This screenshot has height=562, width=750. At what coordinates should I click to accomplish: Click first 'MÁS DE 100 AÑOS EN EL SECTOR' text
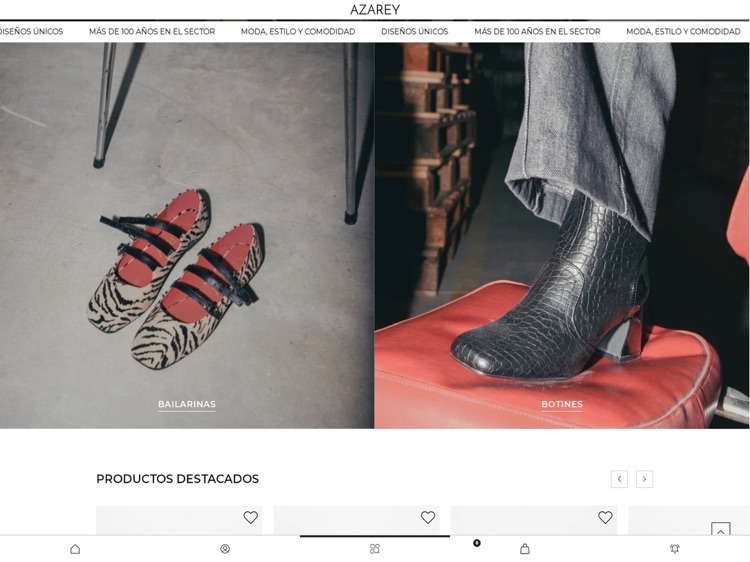(x=152, y=32)
